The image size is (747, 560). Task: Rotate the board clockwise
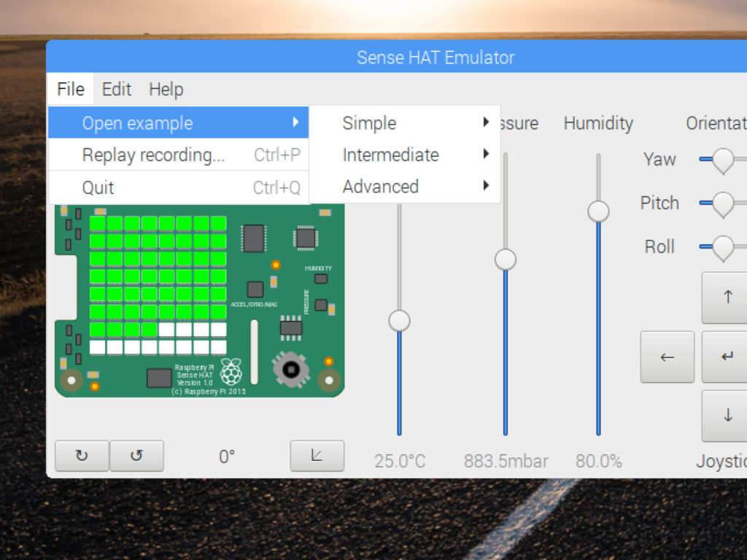(x=82, y=456)
